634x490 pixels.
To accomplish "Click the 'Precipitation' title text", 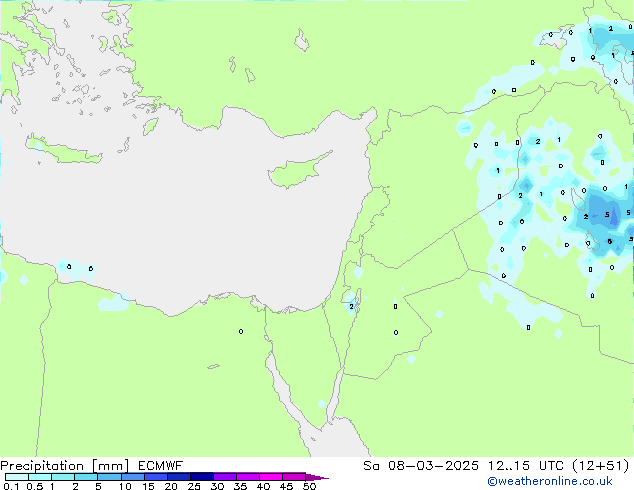I will pyautogui.click(x=42, y=466).
